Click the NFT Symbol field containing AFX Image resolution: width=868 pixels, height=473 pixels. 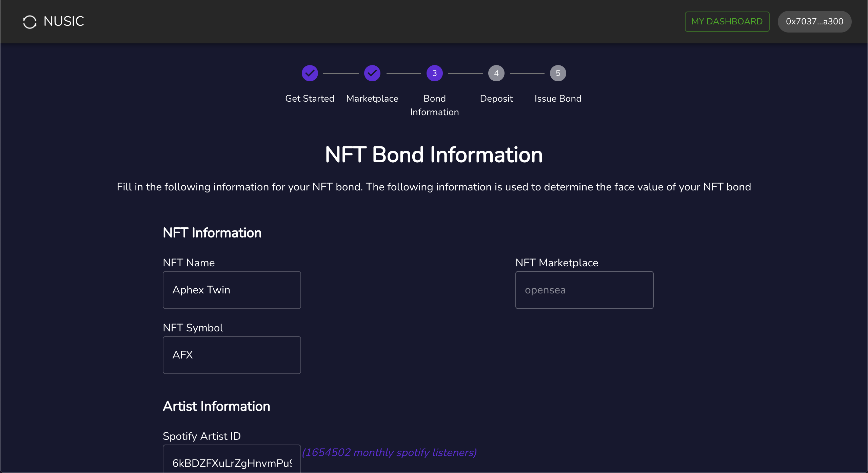point(232,355)
